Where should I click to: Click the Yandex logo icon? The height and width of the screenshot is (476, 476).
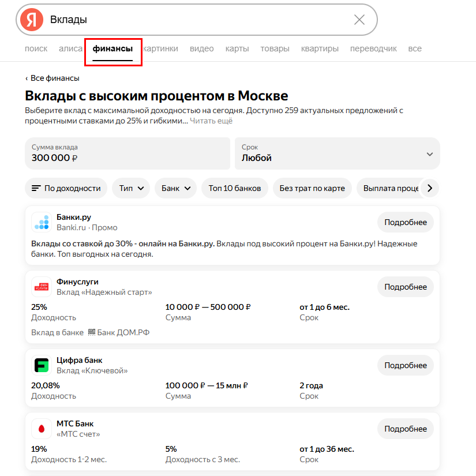(x=32, y=20)
